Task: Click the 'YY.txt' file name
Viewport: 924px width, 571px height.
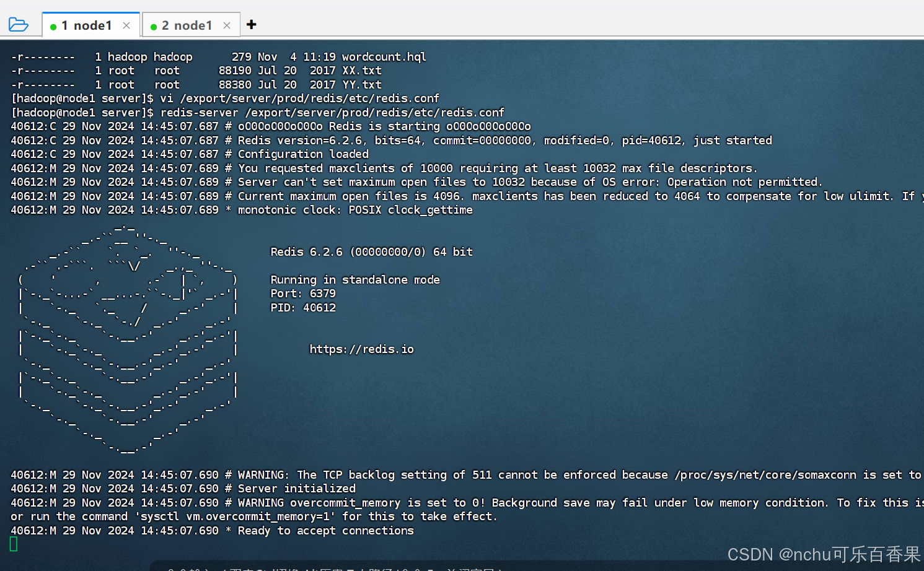Action: click(362, 85)
